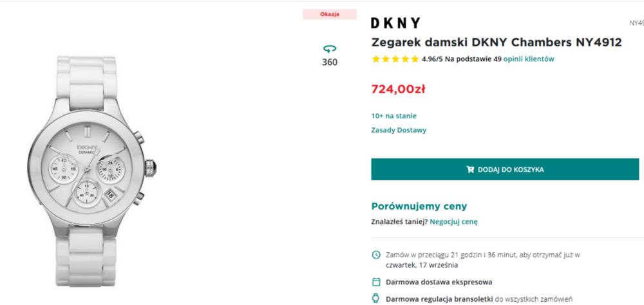Click the product code at top right
This screenshot has width=644, height=305.
tap(636, 23)
